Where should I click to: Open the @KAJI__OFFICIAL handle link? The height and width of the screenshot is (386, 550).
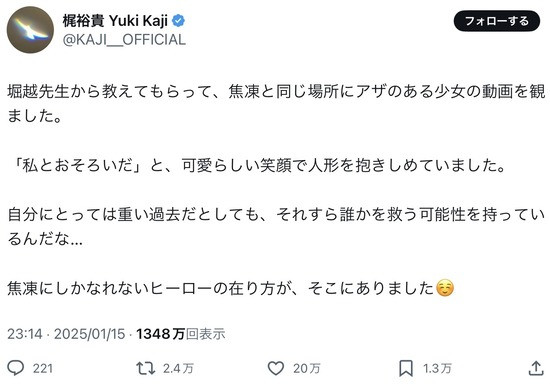[124, 40]
